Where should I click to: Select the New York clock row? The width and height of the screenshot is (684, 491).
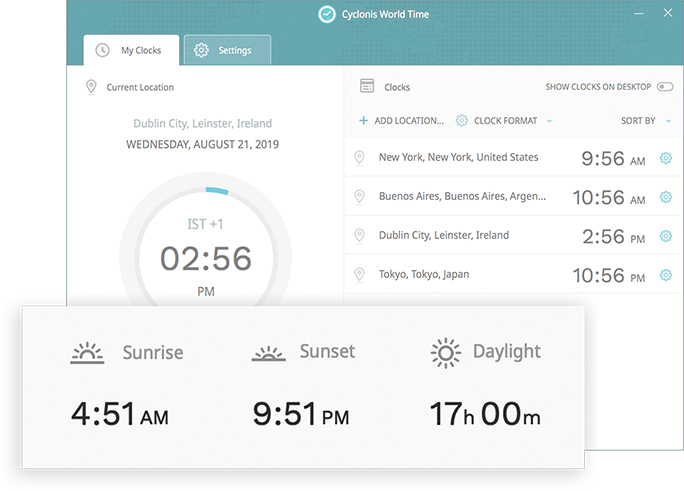click(458, 158)
